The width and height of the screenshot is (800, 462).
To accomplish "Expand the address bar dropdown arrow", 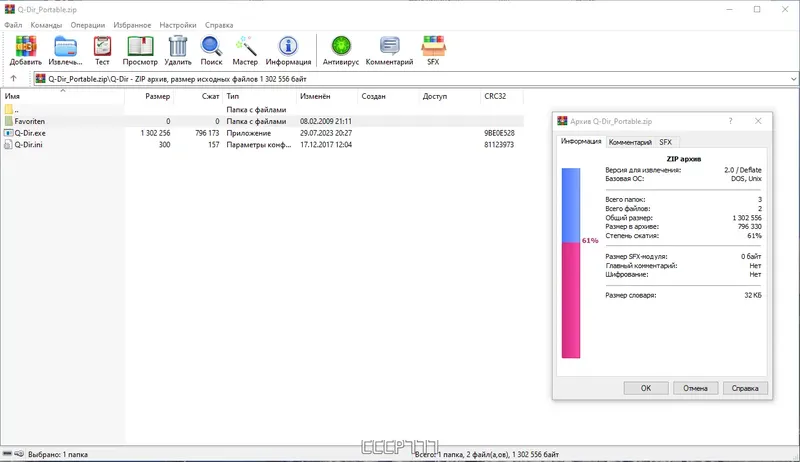I will pyautogui.click(x=793, y=79).
